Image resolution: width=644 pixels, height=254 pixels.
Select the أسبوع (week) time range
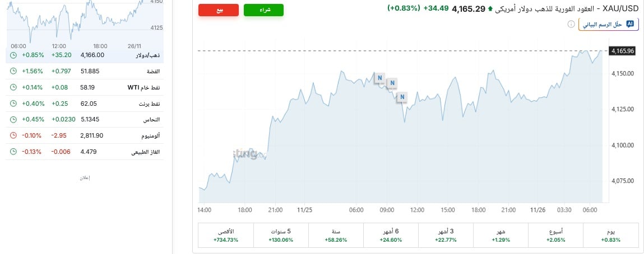tap(556, 235)
